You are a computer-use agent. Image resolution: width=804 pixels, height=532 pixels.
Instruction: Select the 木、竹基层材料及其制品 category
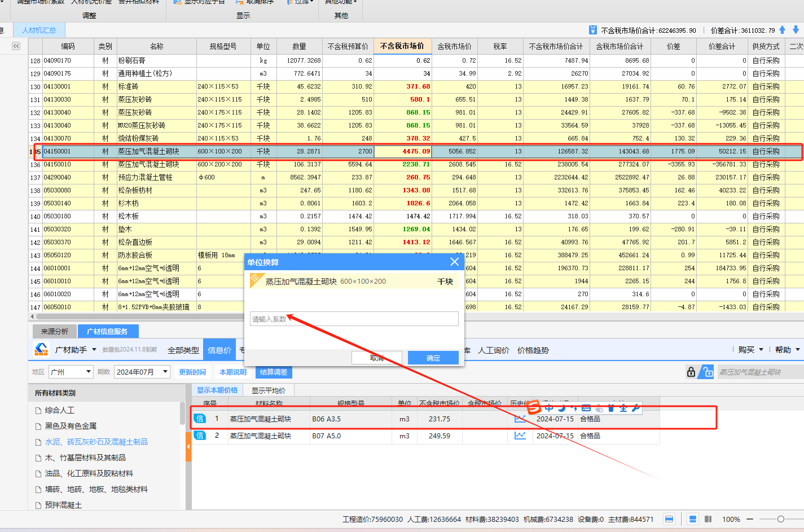coord(85,458)
